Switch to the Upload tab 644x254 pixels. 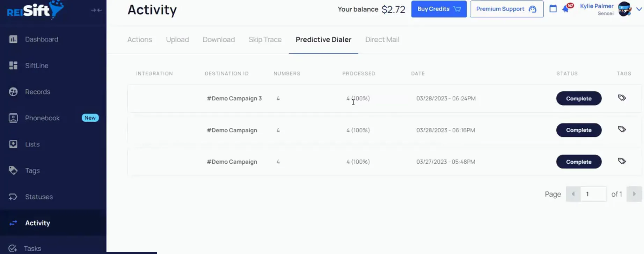(177, 40)
